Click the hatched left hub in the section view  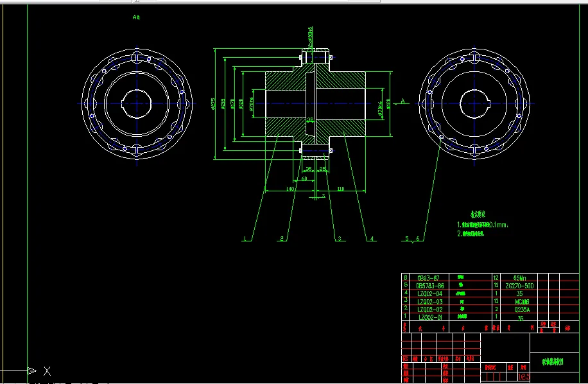285,80
